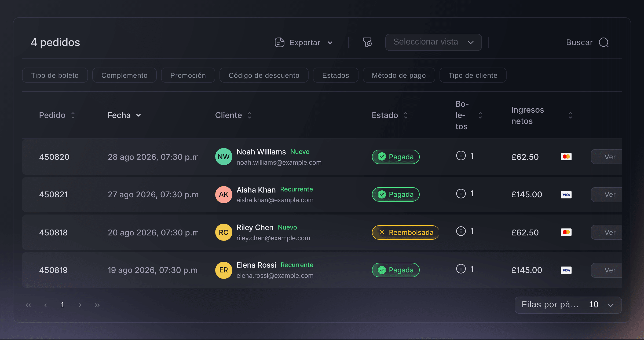Click date 19 ago 2026, 07:30 p.m
Viewport: 644px width, 340px height.
point(153,270)
